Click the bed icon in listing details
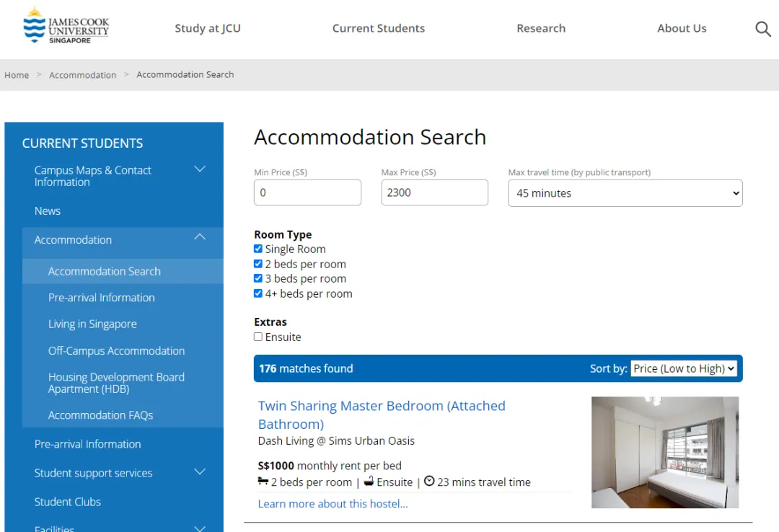Image resolution: width=779 pixels, height=532 pixels. point(263,482)
